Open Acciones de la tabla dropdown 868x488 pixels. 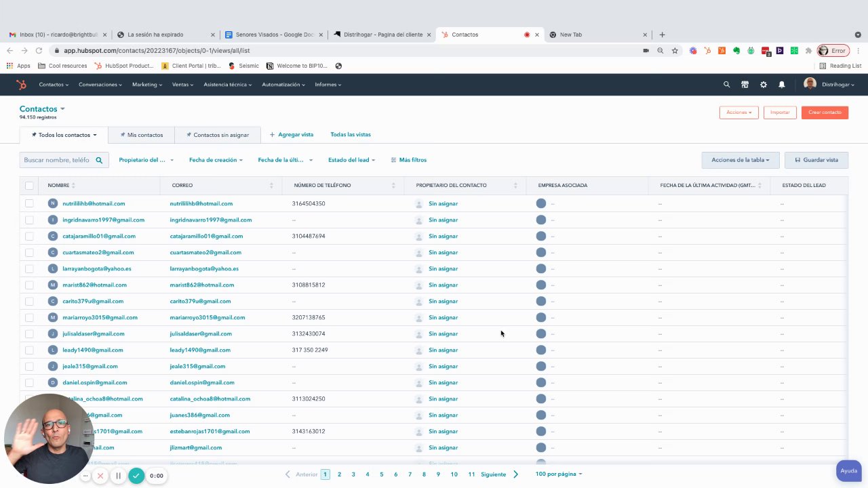click(741, 160)
